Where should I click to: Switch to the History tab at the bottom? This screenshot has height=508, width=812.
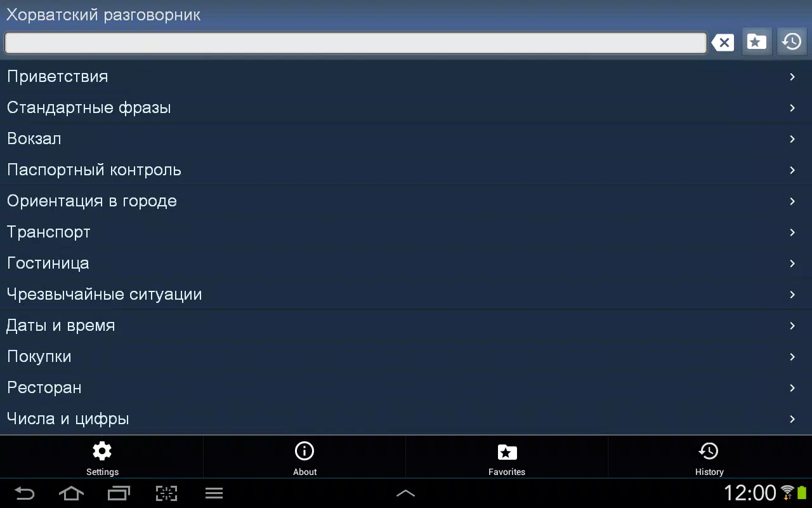[709, 457]
